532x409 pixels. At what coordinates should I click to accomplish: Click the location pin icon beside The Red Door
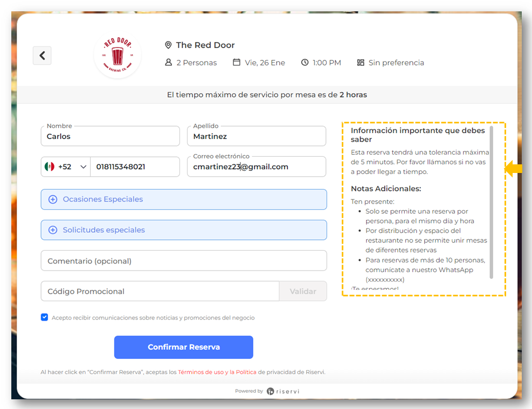(168, 45)
